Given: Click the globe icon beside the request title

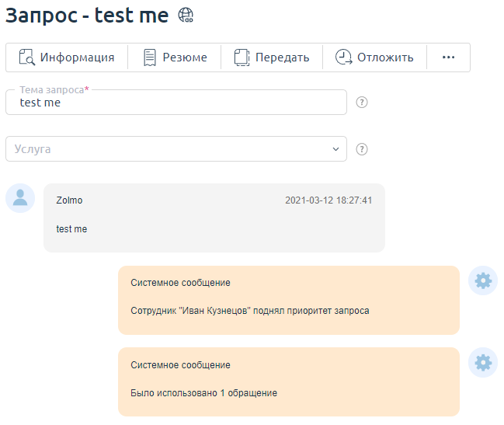Looking at the screenshot, I should point(186,15).
